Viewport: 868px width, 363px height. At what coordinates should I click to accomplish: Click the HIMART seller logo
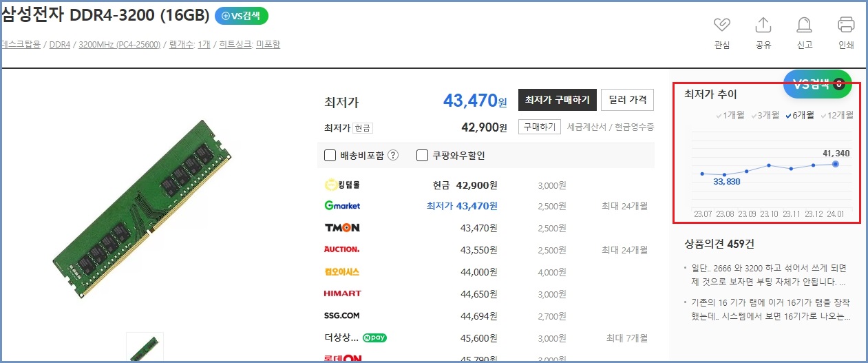click(x=343, y=293)
